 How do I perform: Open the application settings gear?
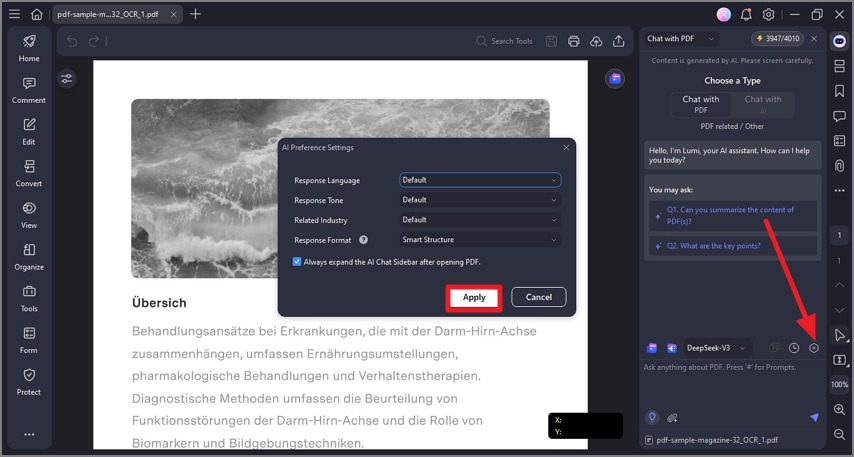[768, 15]
